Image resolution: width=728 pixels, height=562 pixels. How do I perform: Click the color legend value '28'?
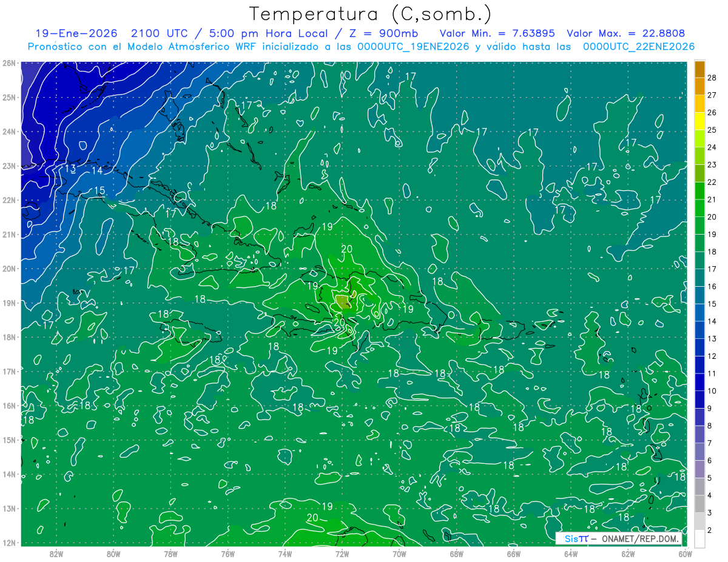[712, 78]
